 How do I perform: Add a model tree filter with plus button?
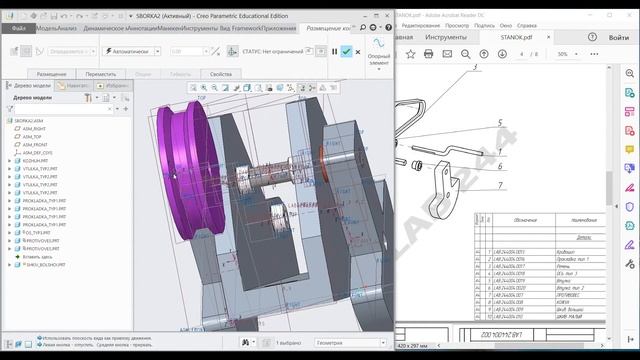(x=126, y=109)
